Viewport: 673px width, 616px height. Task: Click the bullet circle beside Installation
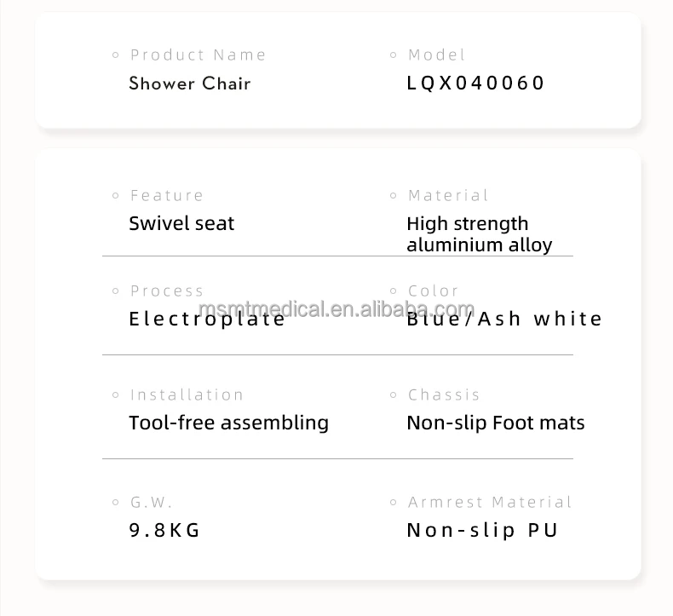(x=116, y=395)
